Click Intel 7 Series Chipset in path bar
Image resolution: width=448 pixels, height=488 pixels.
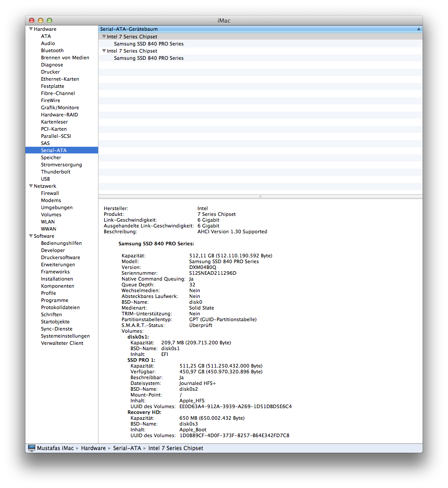(x=176, y=448)
